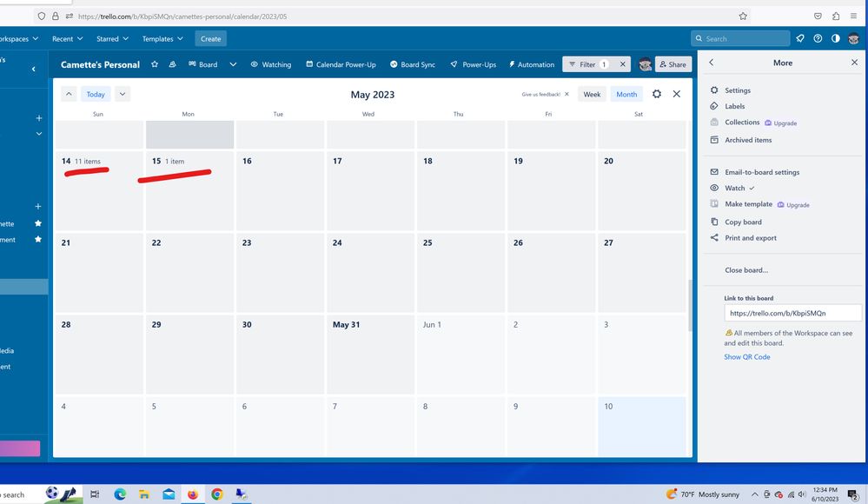Go back in the More menu panel
The image size is (868, 504).
click(712, 63)
